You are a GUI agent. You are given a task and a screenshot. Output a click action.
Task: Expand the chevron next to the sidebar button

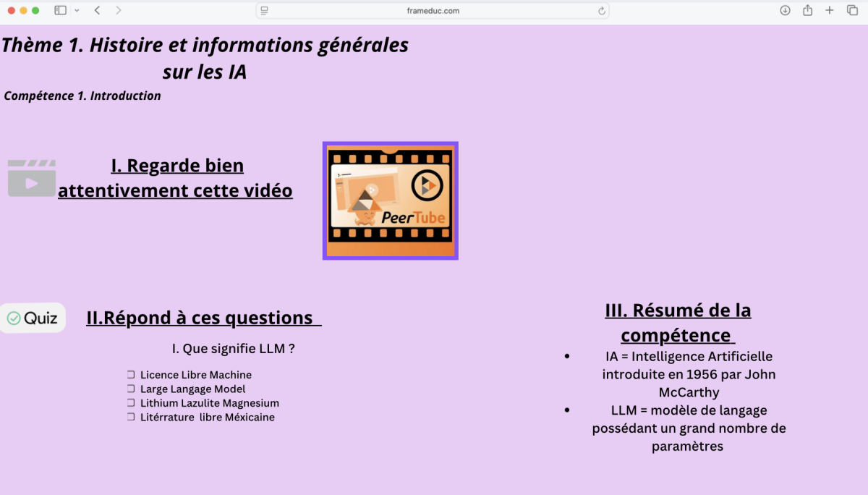(77, 10)
